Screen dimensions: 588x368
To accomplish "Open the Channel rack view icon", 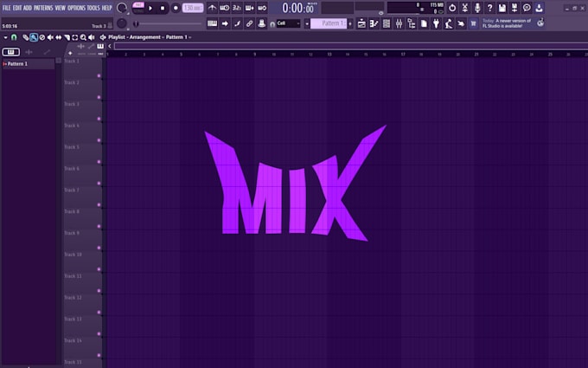I will (387, 23).
